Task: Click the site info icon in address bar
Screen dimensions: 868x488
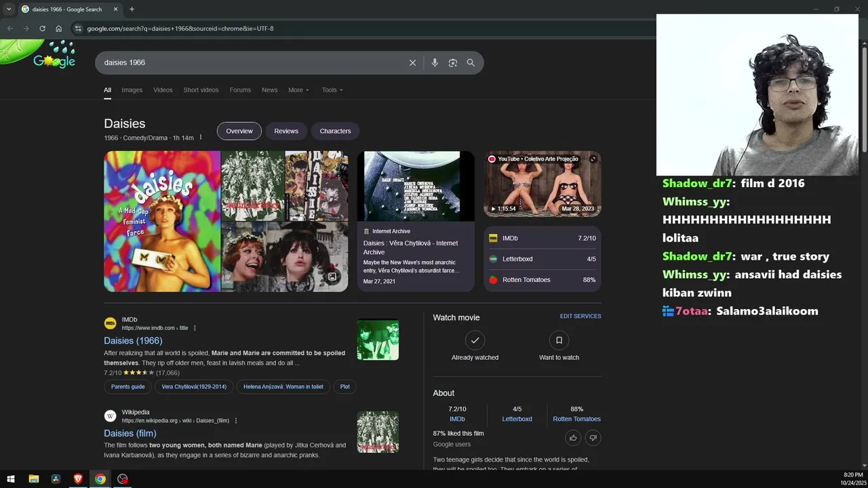Action: [78, 28]
